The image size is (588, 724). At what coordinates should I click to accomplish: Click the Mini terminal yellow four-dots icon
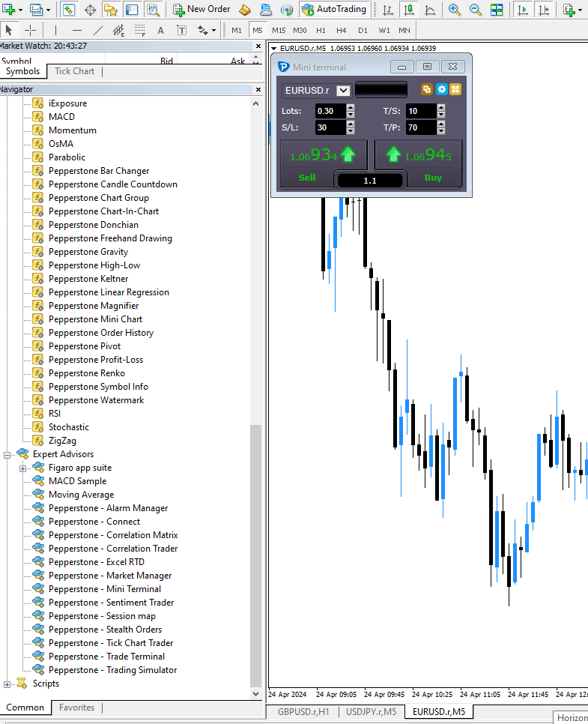pyautogui.click(x=455, y=89)
